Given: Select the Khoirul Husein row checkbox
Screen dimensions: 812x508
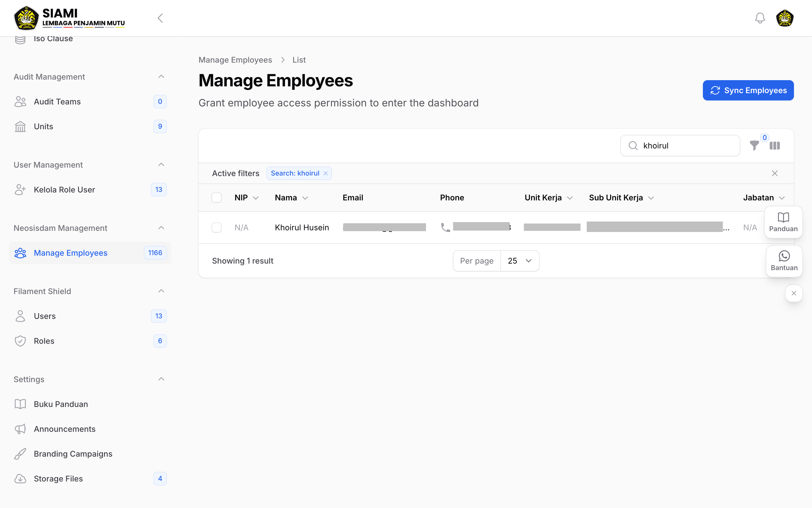Looking at the screenshot, I should pyautogui.click(x=217, y=227).
